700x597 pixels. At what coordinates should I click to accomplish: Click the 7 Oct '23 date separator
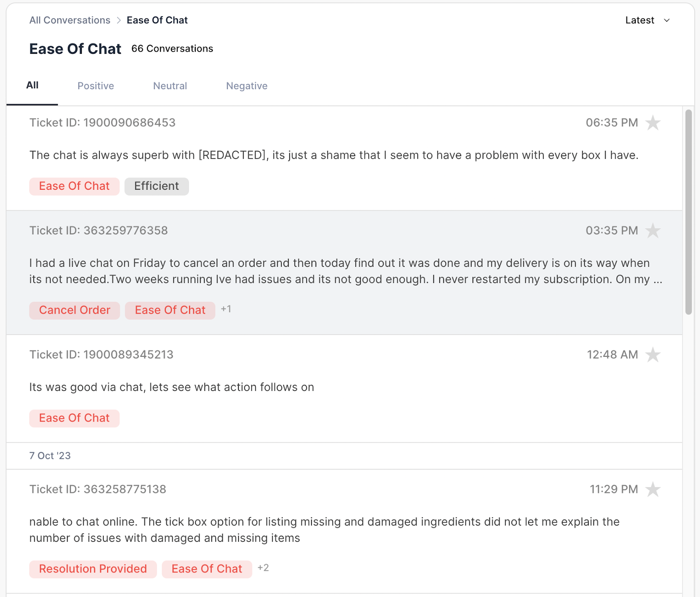[50, 455]
